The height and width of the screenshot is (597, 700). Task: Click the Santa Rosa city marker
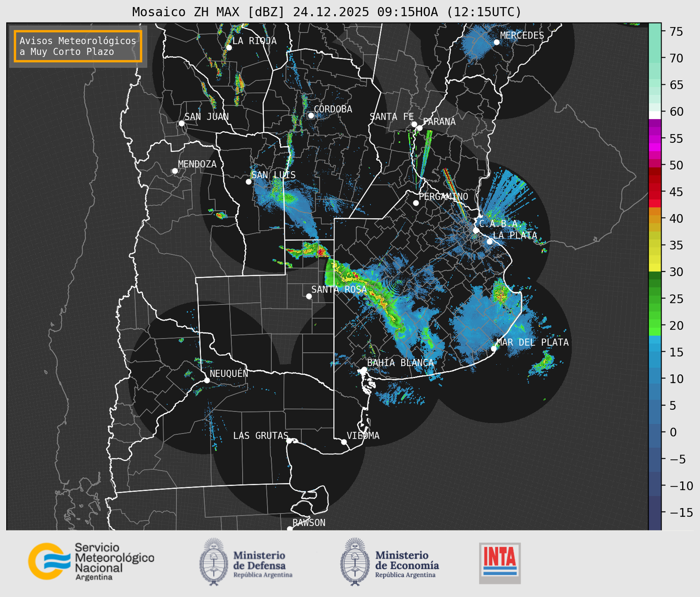coord(309,296)
